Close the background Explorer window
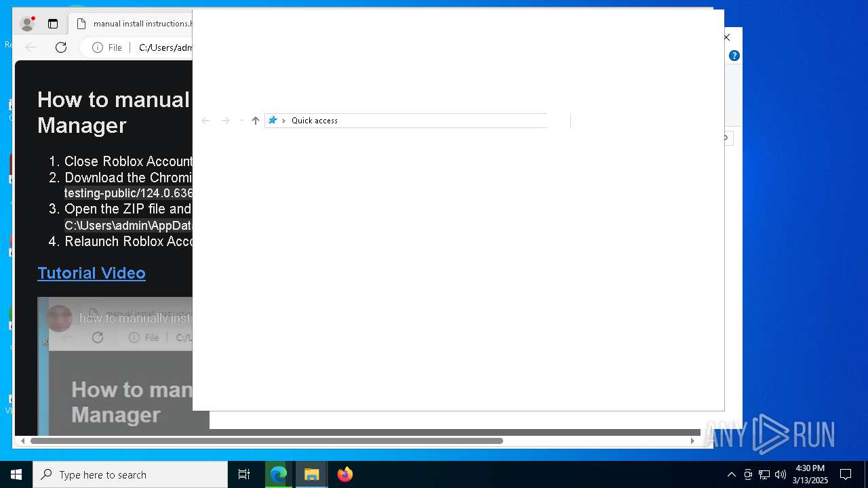The height and width of the screenshot is (488, 868). point(728,37)
